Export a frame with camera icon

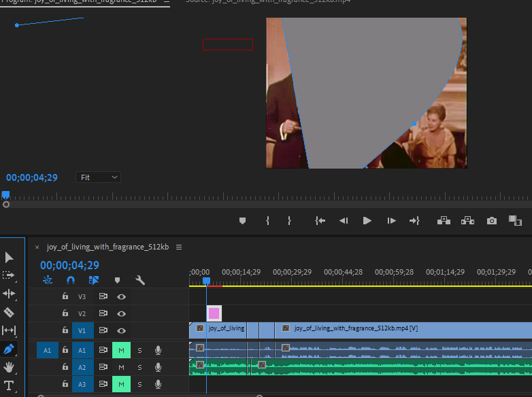pos(492,221)
